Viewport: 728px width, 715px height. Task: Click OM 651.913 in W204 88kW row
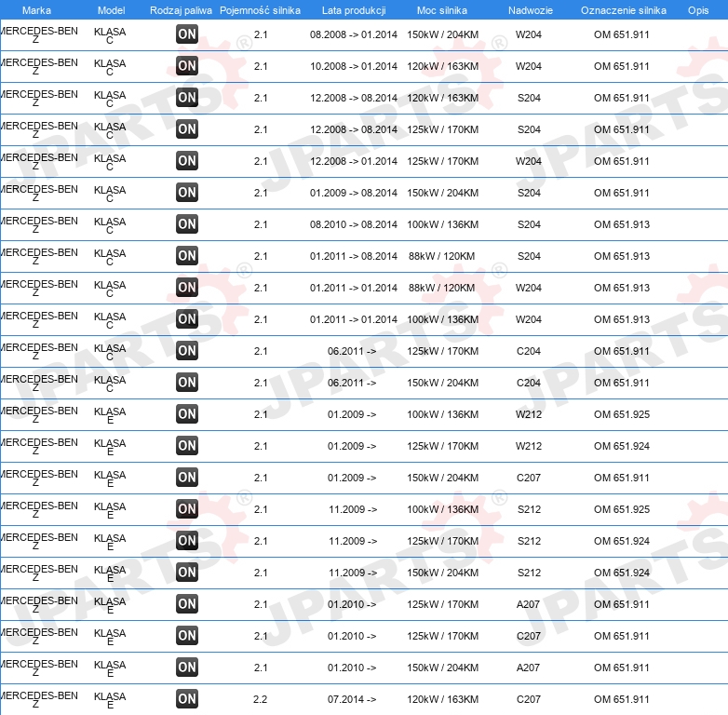pyautogui.click(x=622, y=288)
